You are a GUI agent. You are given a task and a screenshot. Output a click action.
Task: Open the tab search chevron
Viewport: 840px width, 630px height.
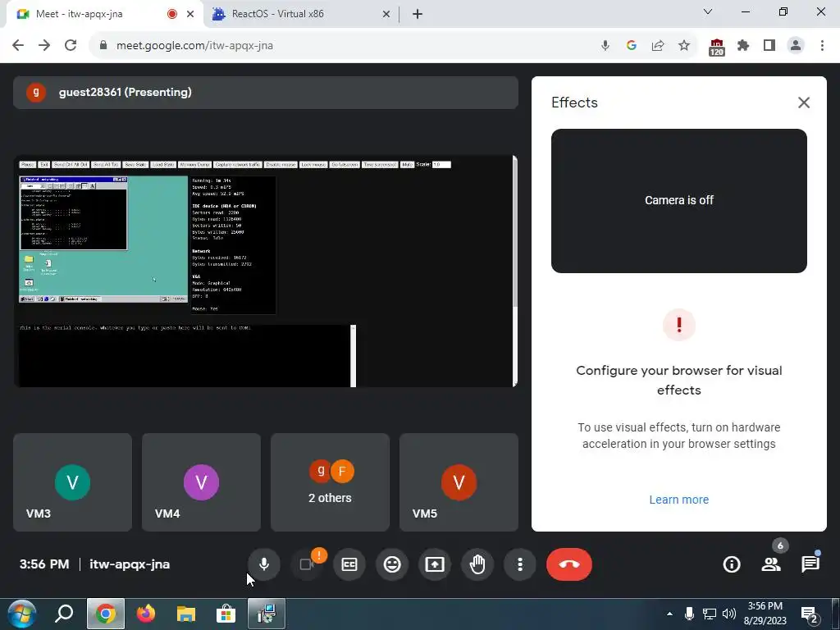[708, 11]
